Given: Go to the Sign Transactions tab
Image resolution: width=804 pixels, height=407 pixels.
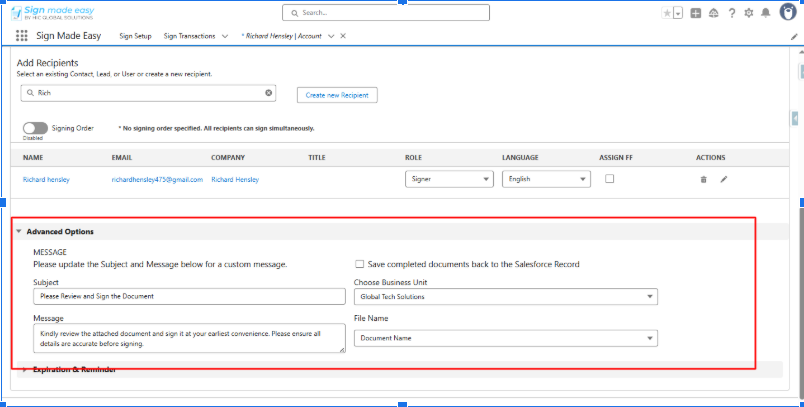Looking at the screenshot, I should [189, 36].
